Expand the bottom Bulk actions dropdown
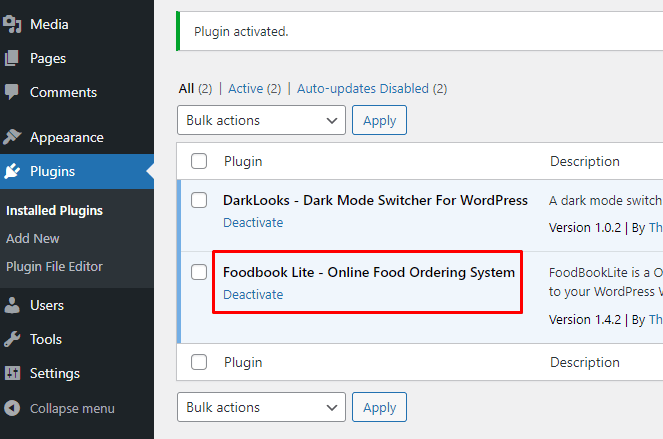This screenshot has height=439, width=663. (x=261, y=407)
